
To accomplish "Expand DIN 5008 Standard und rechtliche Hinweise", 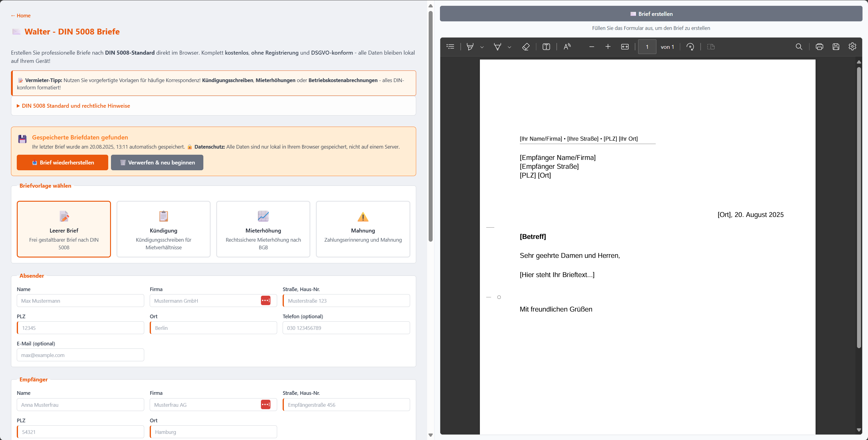I will click(73, 106).
